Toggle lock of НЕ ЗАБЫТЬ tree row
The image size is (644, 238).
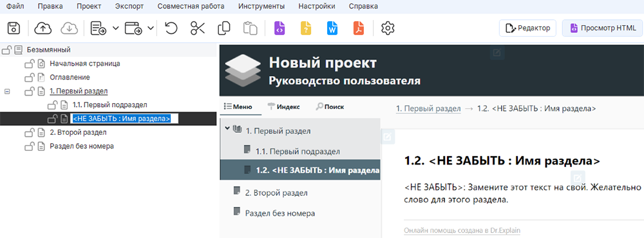tap(52, 119)
